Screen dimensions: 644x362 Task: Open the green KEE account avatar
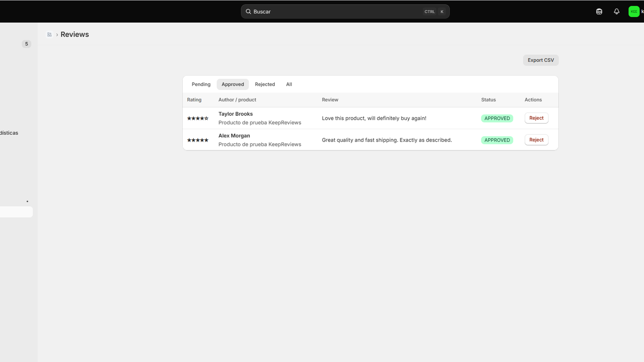click(634, 12)
